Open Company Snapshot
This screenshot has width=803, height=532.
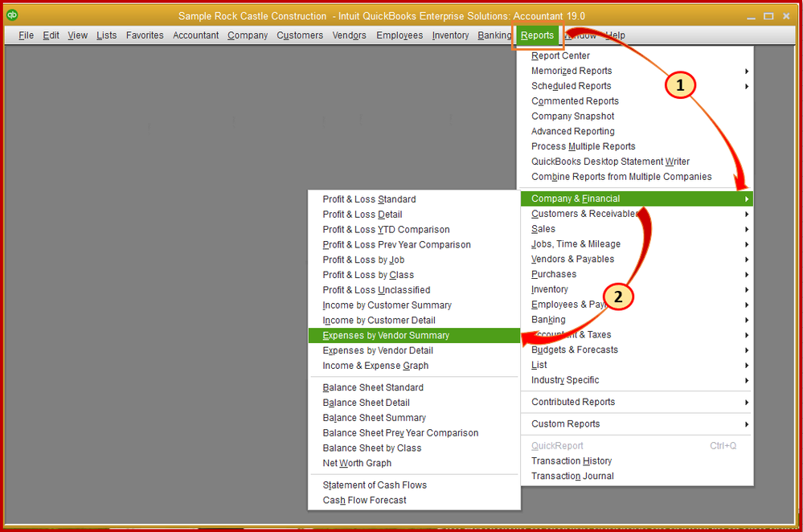click(x=637, y=117)
